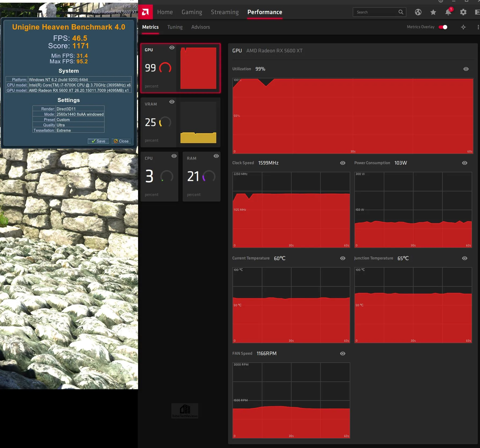Viewport: 480px width, 448px height.
Task: Select the GPU metrics tile
Action: pos(181,68)
